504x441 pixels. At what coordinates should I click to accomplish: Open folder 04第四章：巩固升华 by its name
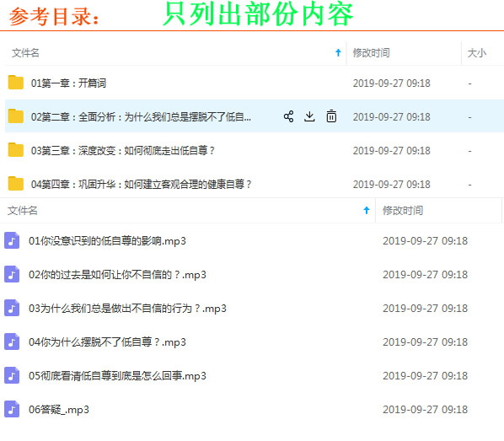click(141, 184)
